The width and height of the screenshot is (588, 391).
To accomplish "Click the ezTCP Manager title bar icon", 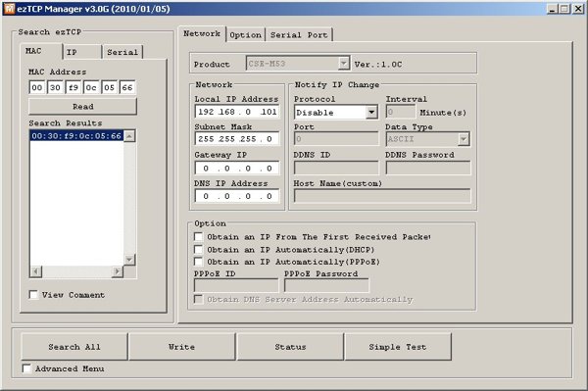I will pyautogui.click(x=10, y=9).
